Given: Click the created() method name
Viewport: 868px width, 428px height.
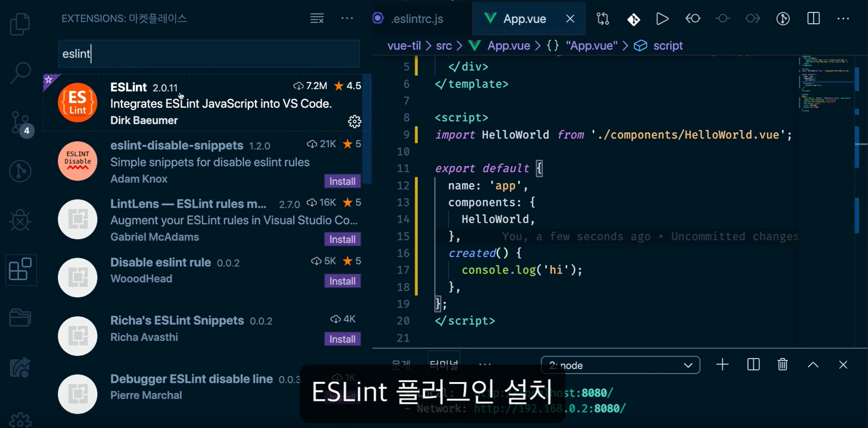Looking at the screenshot, I should (472, 253).
